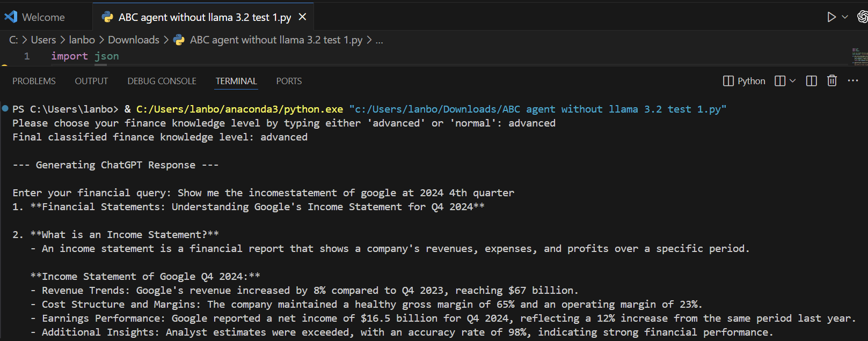
Task: Select the Python terminal profile label
Action: (x=751, y=81)
